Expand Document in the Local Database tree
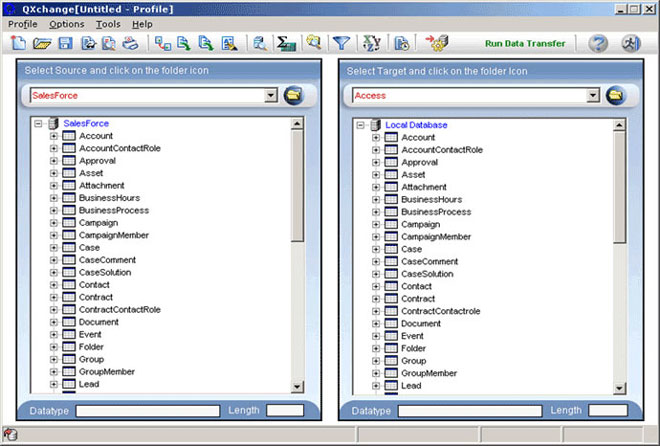The width and height of the screenshot is (660, 446). coord(376,324)
